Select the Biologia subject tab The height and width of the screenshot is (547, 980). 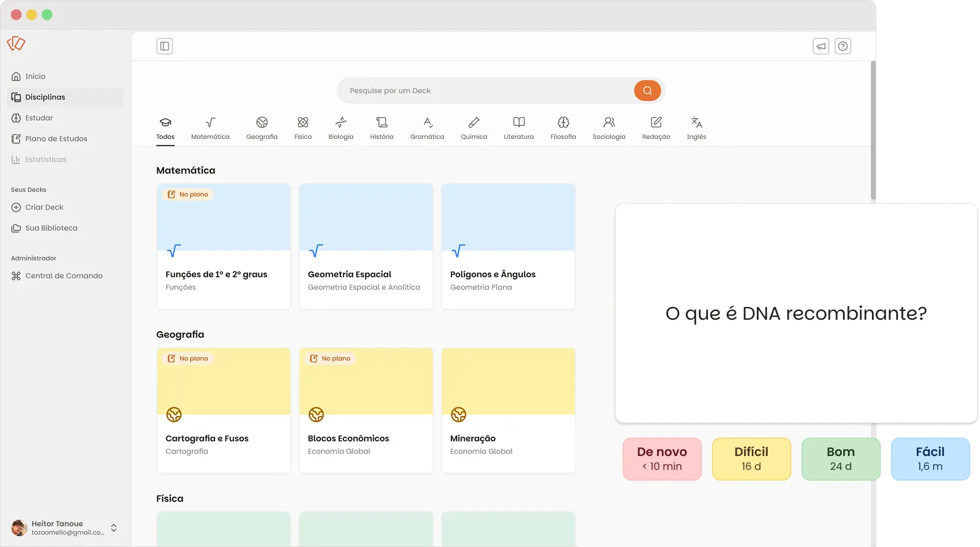pyautogui.click(x=341, y=129)
